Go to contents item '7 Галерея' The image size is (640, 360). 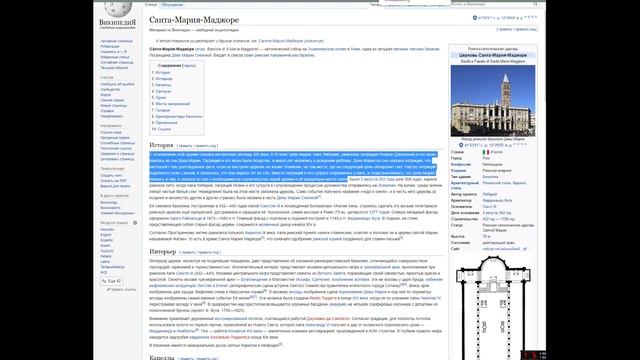161,110
